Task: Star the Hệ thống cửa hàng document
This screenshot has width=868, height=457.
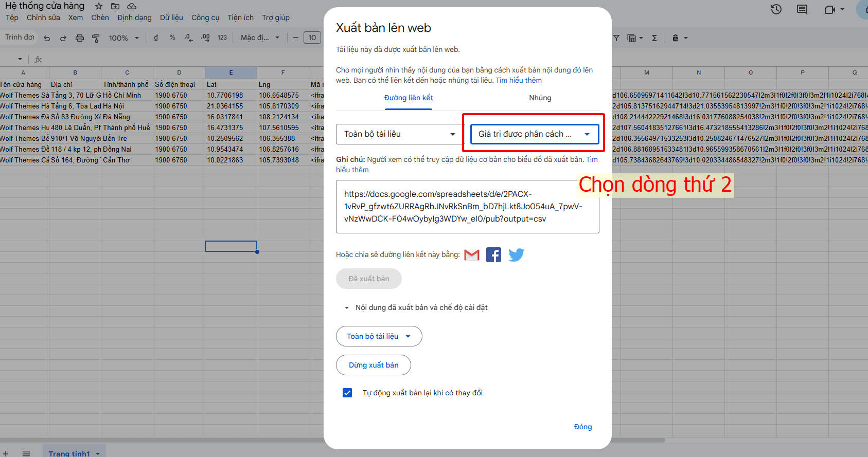Action: 99,6
